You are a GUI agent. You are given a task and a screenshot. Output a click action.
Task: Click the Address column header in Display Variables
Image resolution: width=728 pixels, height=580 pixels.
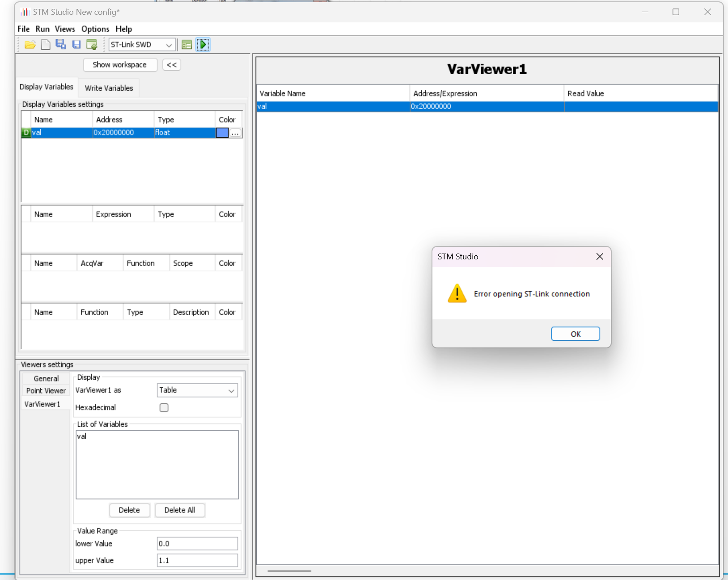pyautogui.click(x=123, y=120)
